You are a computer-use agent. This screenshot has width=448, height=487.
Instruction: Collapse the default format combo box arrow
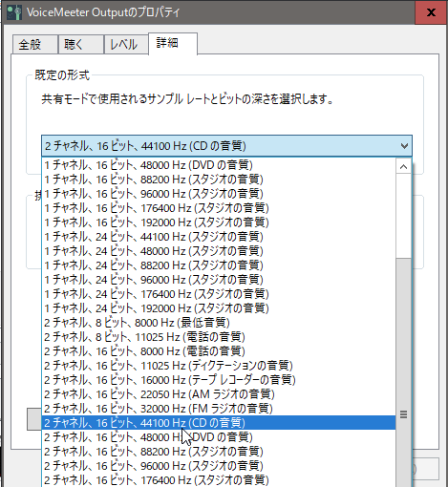tap(404, 146)
